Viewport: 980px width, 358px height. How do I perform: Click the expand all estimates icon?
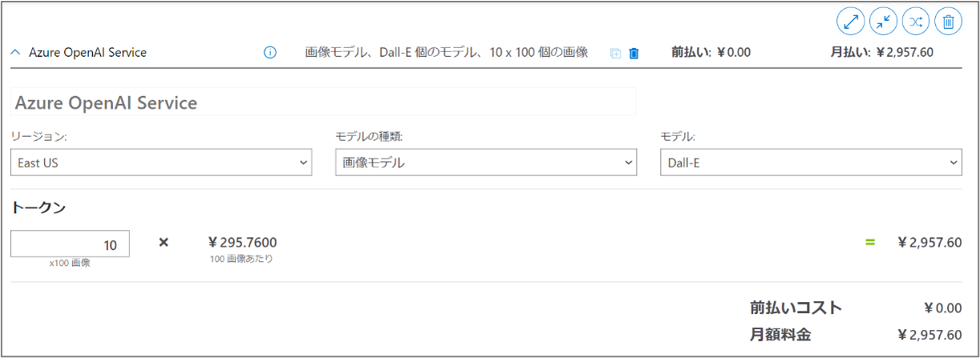(x=850, y=22)
